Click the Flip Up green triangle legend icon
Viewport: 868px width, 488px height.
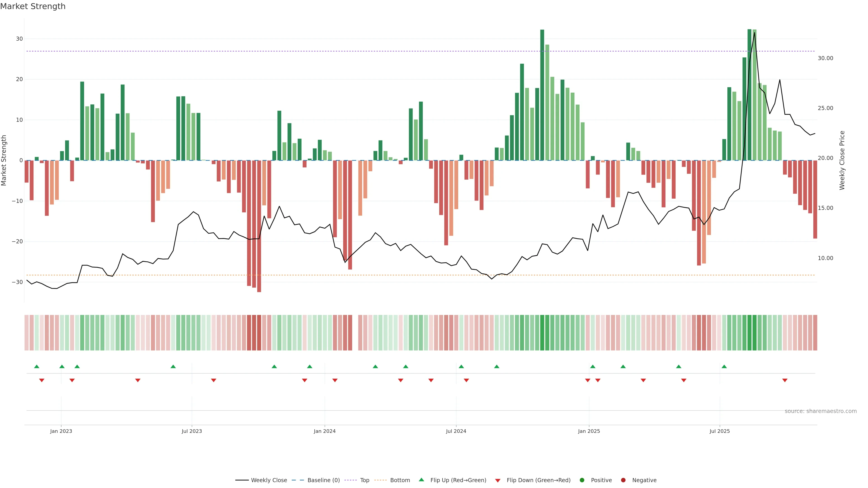pos(421,480)
